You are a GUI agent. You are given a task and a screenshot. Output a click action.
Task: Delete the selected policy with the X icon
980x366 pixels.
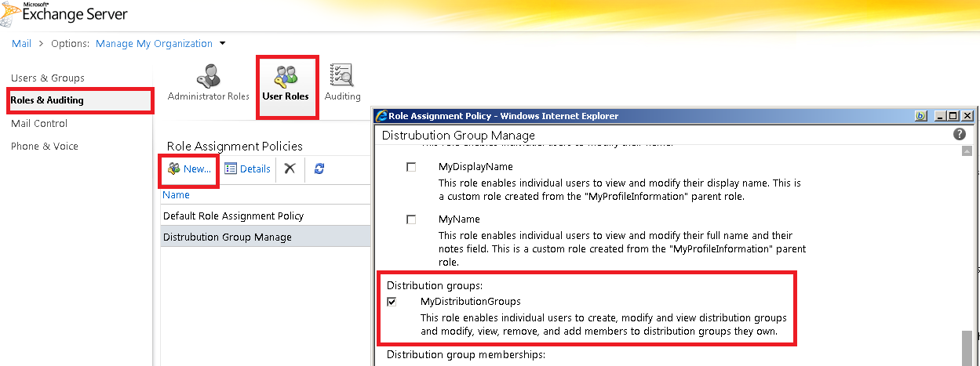tap(290, 169)
